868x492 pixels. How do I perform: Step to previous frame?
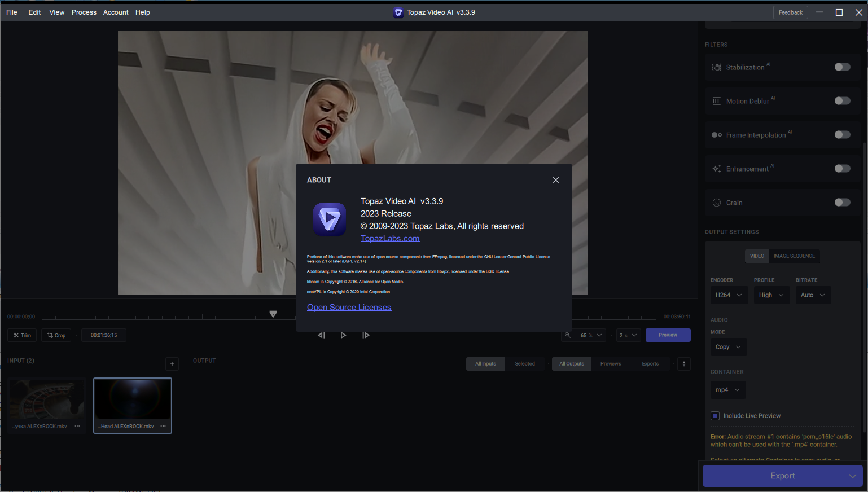[321, 335]
